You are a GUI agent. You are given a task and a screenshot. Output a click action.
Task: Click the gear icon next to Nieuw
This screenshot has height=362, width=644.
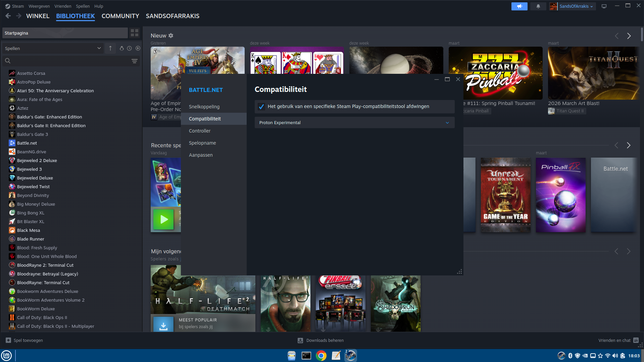(x=171, y=36)
